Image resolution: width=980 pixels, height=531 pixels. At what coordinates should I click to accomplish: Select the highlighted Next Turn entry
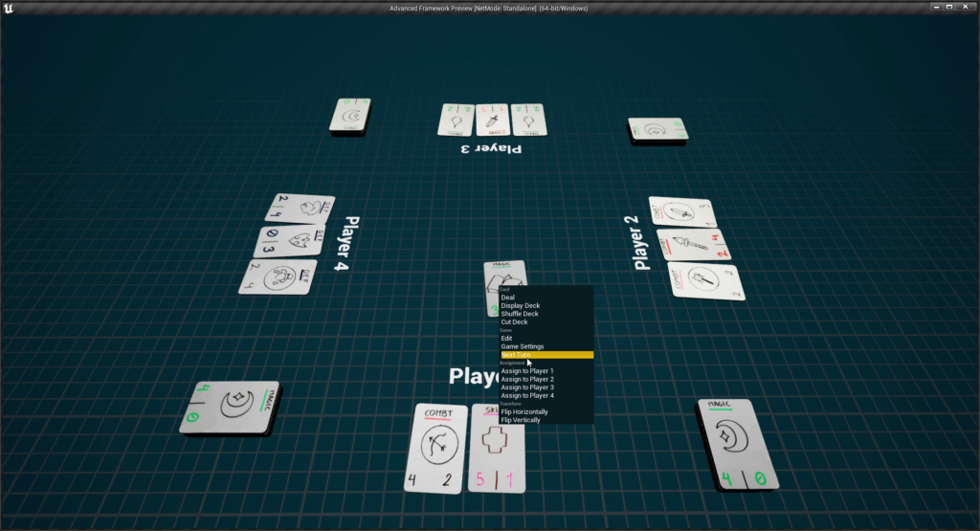pos(546,354)
